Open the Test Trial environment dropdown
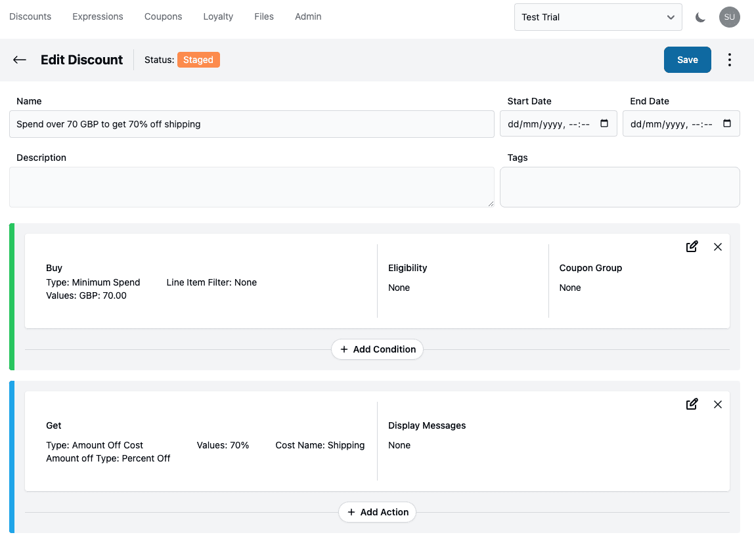Screen dimensions: 754x560 click(597, 17)
